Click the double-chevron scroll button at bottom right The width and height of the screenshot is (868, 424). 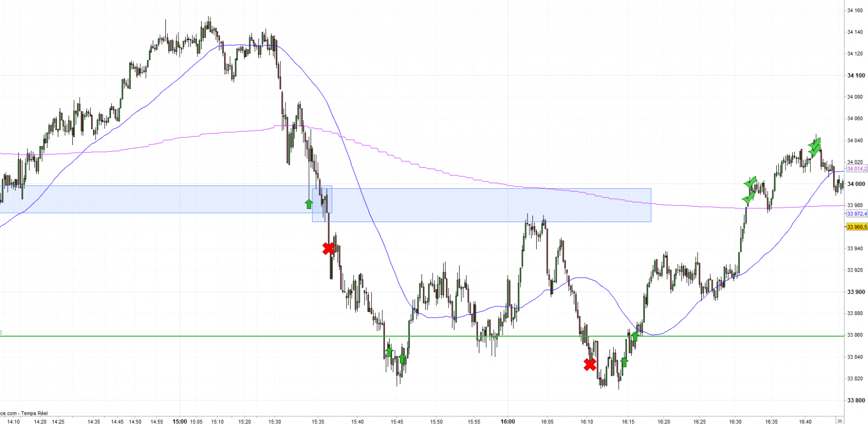(840, 421)
